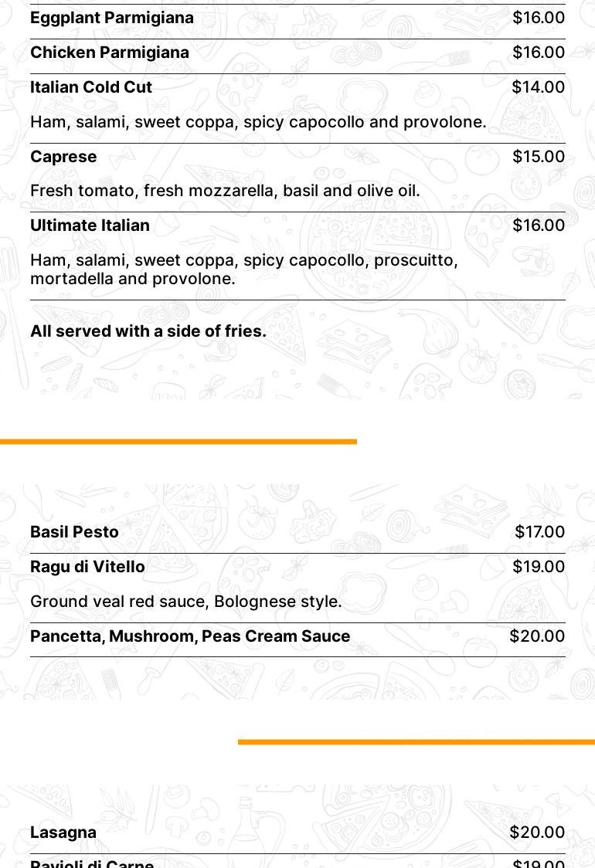Click the Basil Pesto $17.00 price
The image size is (595, 868).
click(x=539, y=532)
